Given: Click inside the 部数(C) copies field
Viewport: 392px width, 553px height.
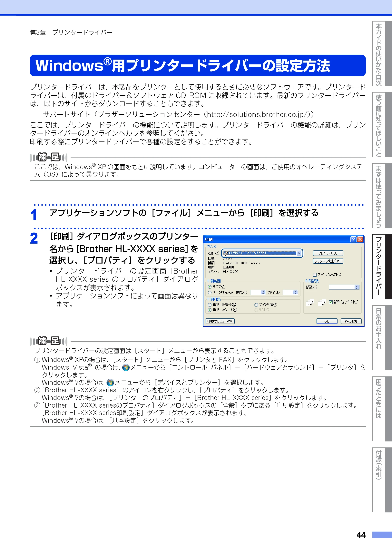Looking at the screenshot, I should [x=342, y=287].
